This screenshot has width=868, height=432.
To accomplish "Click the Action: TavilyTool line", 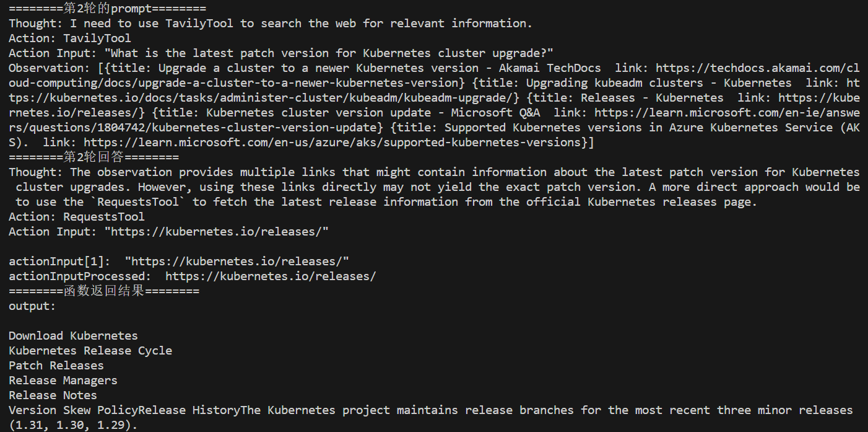I will pos(69,38).
